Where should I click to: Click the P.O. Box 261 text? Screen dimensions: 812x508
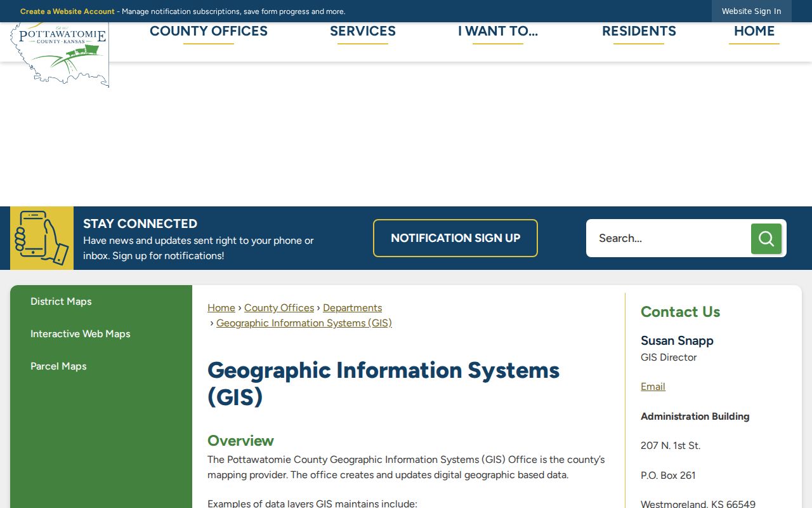668,476
